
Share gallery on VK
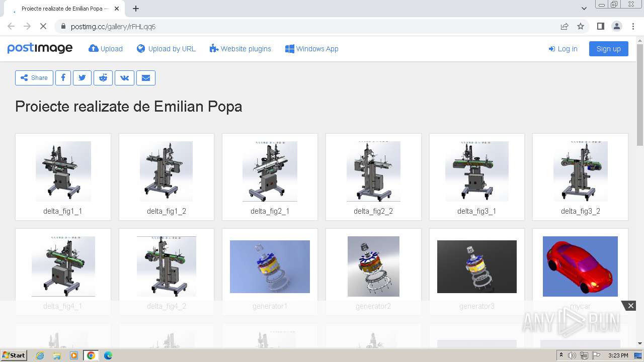click(124, 78)
